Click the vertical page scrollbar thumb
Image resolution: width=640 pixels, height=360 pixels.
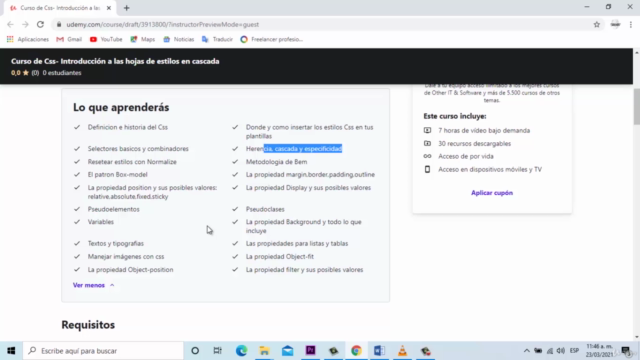tap(636, 106)
